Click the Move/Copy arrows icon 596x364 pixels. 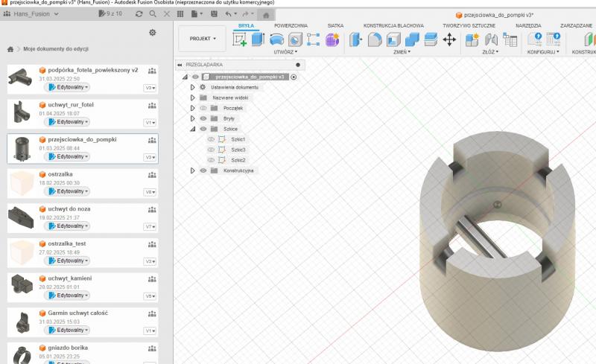449,40
